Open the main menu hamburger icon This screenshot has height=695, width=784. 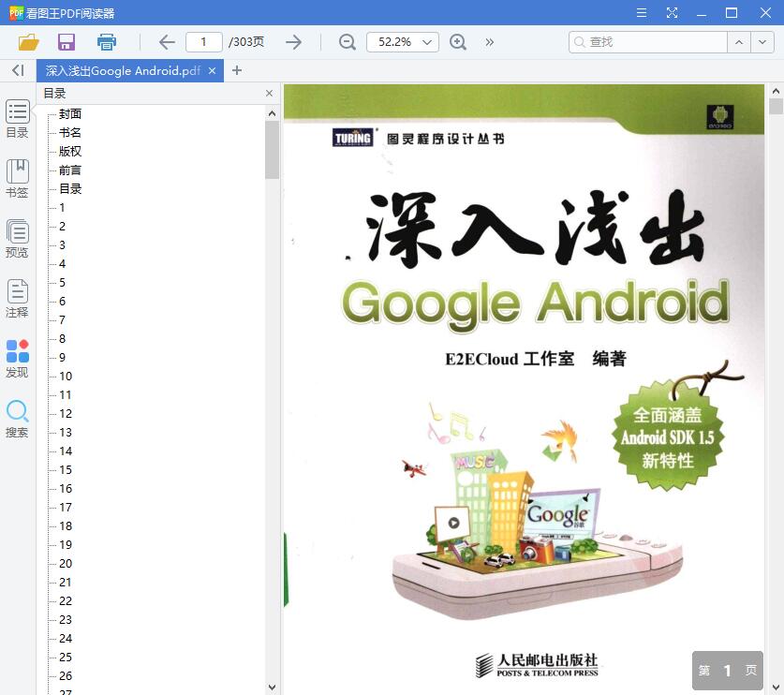(642, 13)
